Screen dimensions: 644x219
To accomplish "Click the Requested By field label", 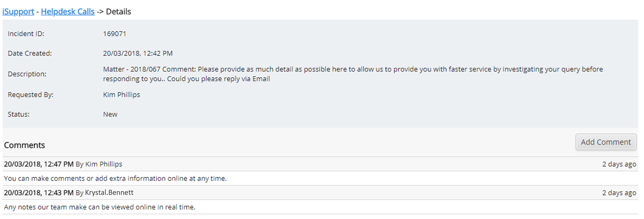I will pyautogui.click(x=31, y=95).
